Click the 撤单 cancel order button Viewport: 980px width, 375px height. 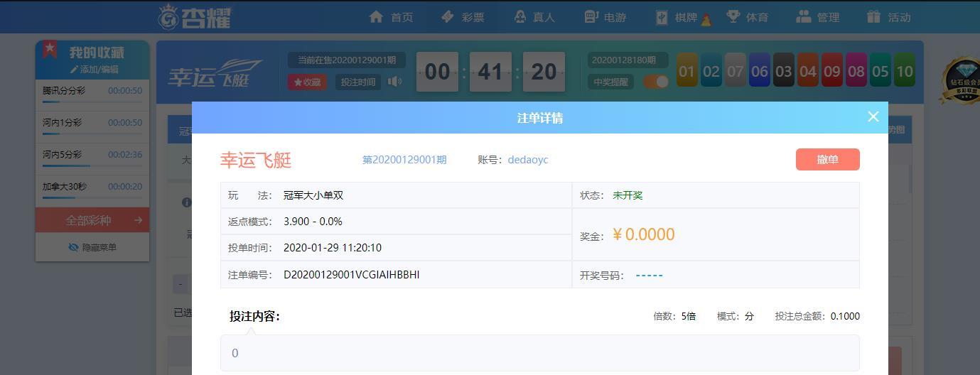(x=828, y=159)
